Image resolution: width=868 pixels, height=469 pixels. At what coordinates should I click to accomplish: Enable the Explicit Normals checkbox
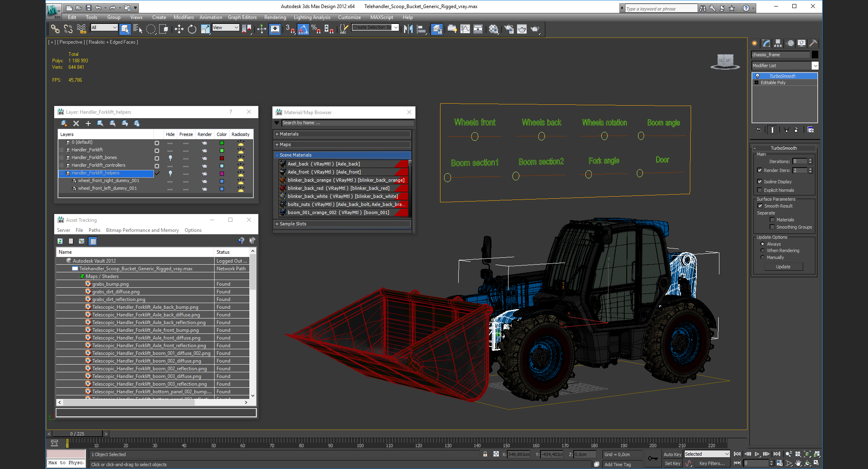click(x=759, y=190)
